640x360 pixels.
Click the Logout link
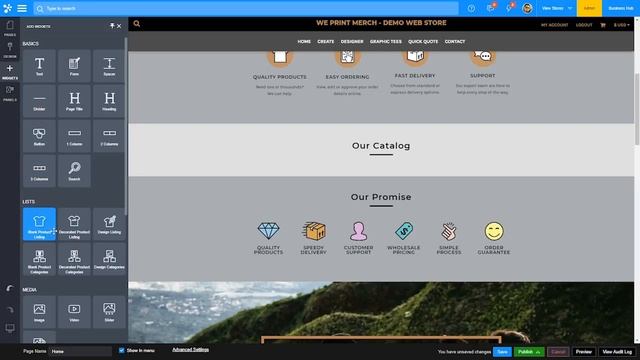584,25
